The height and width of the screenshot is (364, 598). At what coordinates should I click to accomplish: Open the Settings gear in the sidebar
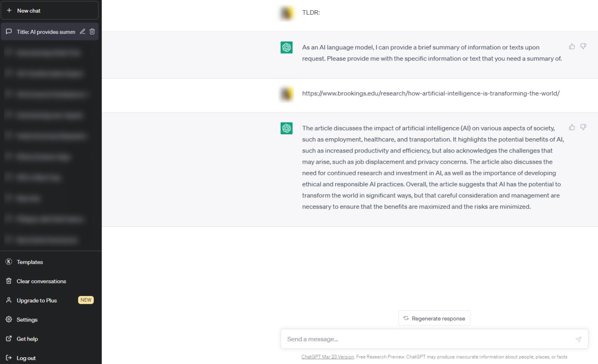[8, 320]
